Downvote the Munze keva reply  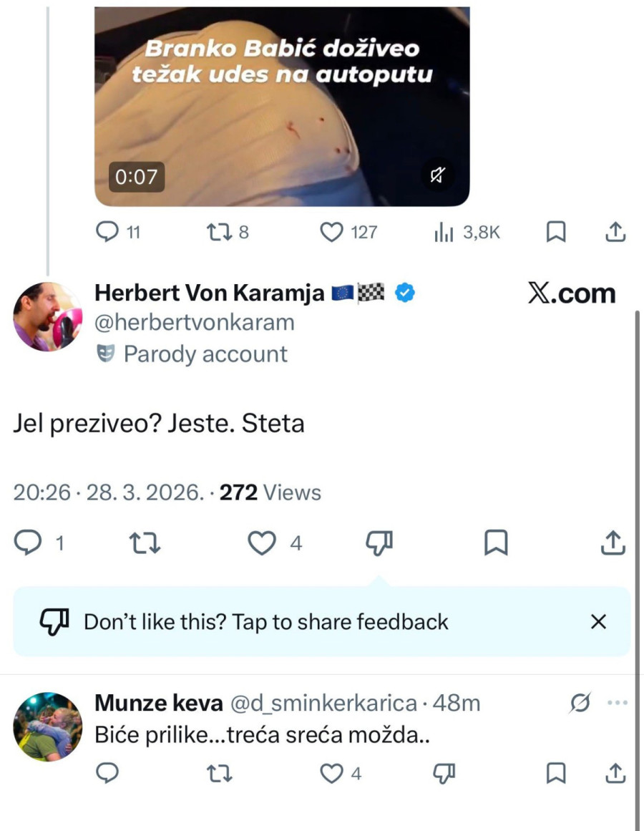coord(444,773)
